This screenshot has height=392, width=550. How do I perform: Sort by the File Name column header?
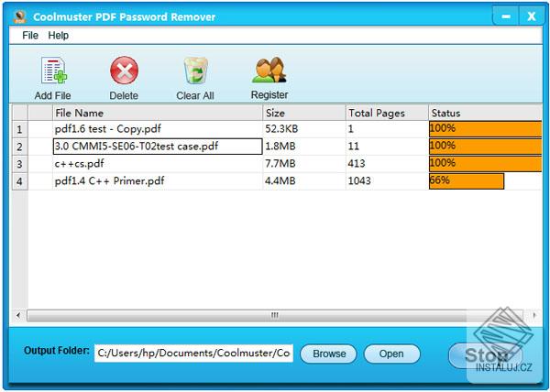coord(158,113)
